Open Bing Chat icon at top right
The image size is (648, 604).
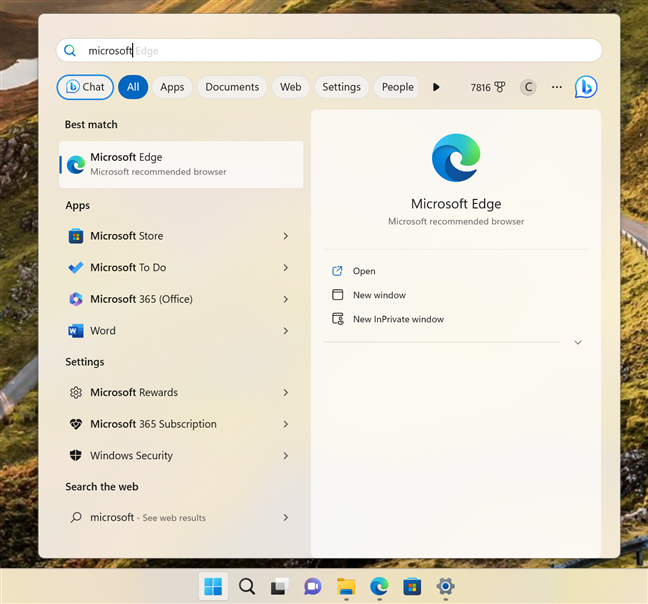click(586, 87)
